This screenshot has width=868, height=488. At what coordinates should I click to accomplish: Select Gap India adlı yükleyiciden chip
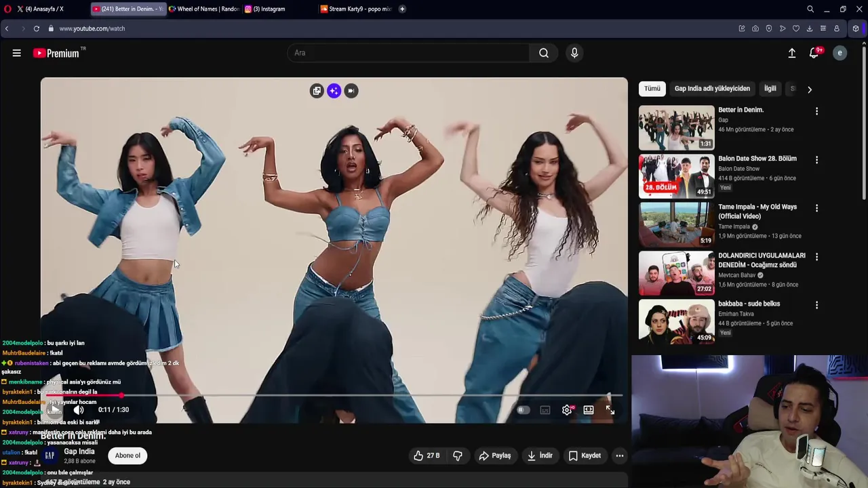coord(712,89)
